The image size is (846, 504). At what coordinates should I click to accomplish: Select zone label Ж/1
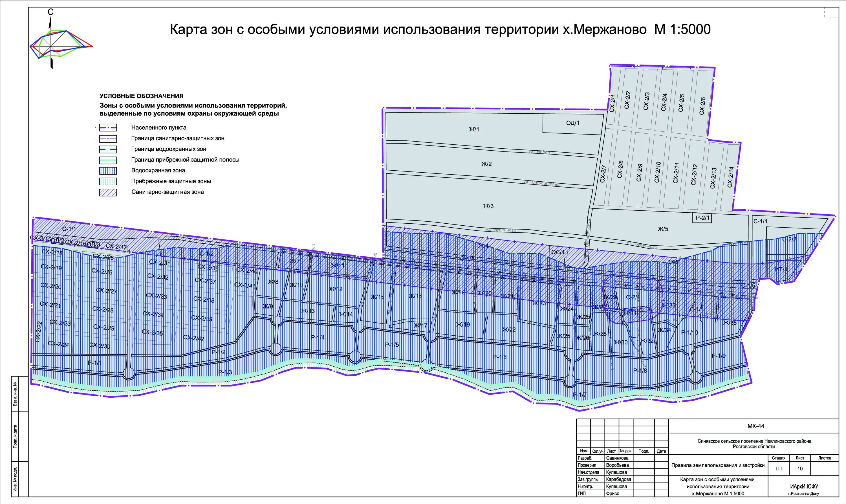[474, 129]
